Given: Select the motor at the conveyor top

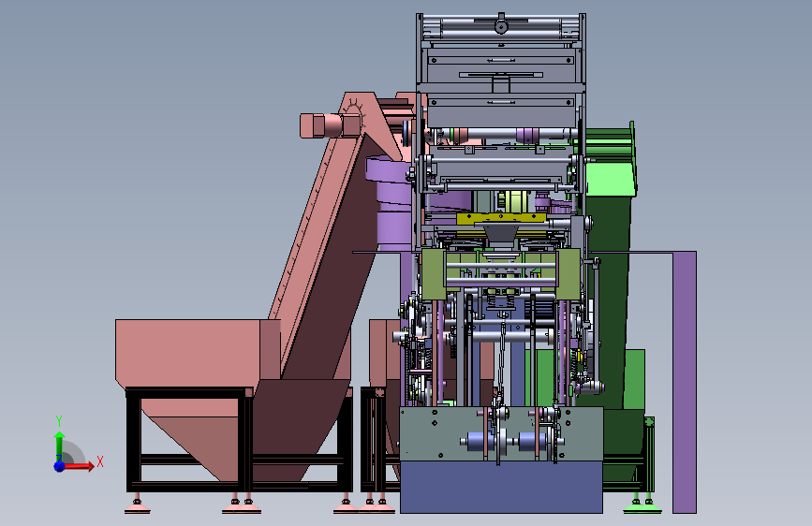Looking at the screenshot, I should pyautogui.click(x=329, y=125).
